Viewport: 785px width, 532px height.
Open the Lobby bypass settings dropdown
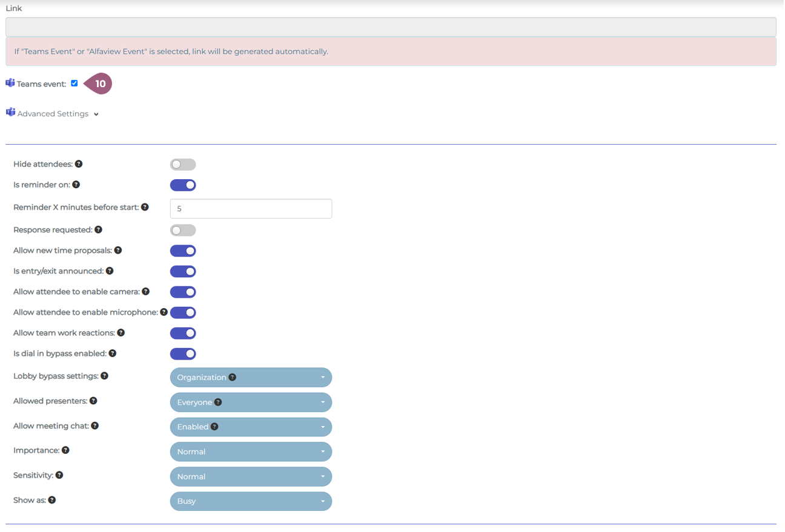pyautogui.click(x=251, y=378)
